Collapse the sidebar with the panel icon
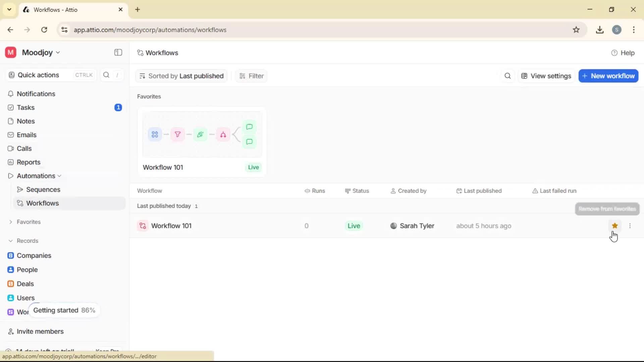644x362 pixels. pyautogui.click(x=118, y=52)
